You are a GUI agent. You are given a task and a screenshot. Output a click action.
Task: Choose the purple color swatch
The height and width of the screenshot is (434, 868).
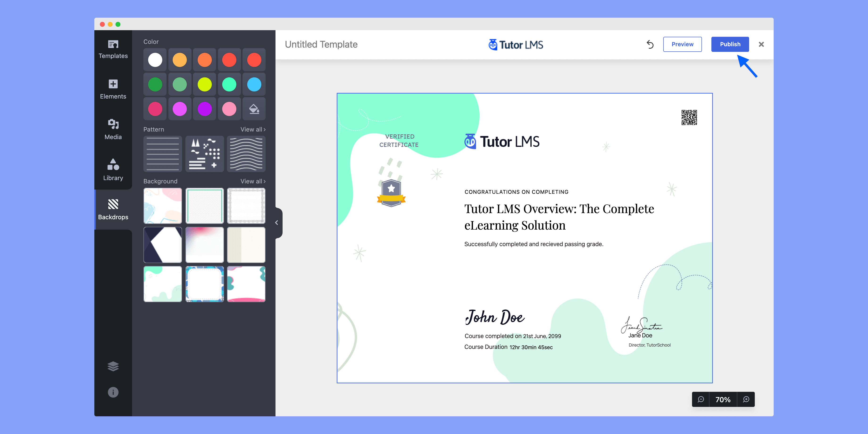pyautogui.click(x=204, y=109)
